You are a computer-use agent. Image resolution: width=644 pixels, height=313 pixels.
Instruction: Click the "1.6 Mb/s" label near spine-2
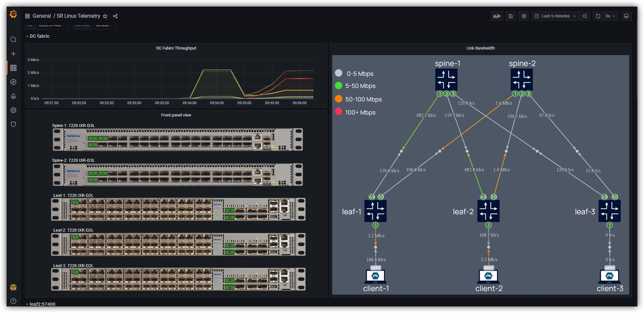pyautogui.click(x=504, y=103)
